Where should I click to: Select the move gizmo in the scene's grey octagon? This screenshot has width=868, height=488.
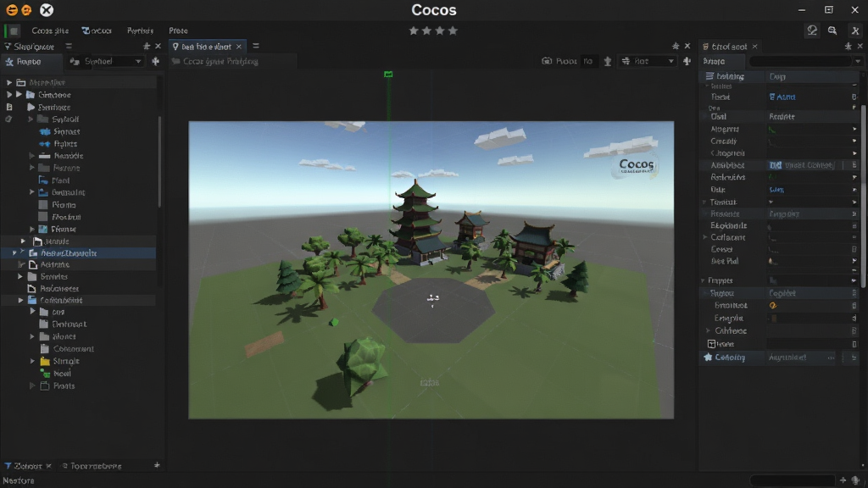pos(433,299)
